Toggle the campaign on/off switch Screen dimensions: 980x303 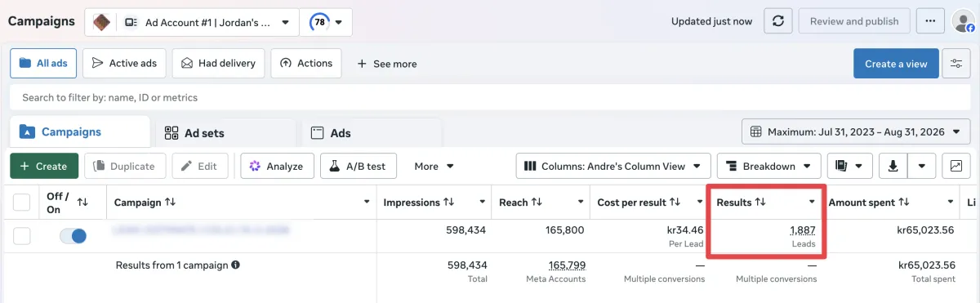point(73,236)
